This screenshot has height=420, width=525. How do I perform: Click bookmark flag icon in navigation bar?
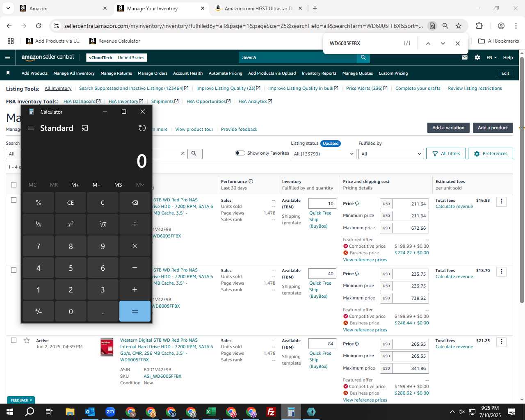pos(8,73)
